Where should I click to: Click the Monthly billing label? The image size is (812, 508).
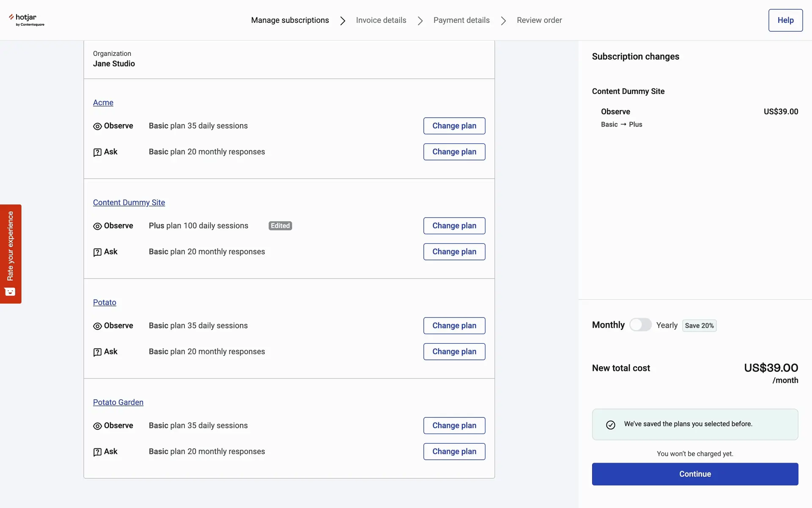click(608, 325)
